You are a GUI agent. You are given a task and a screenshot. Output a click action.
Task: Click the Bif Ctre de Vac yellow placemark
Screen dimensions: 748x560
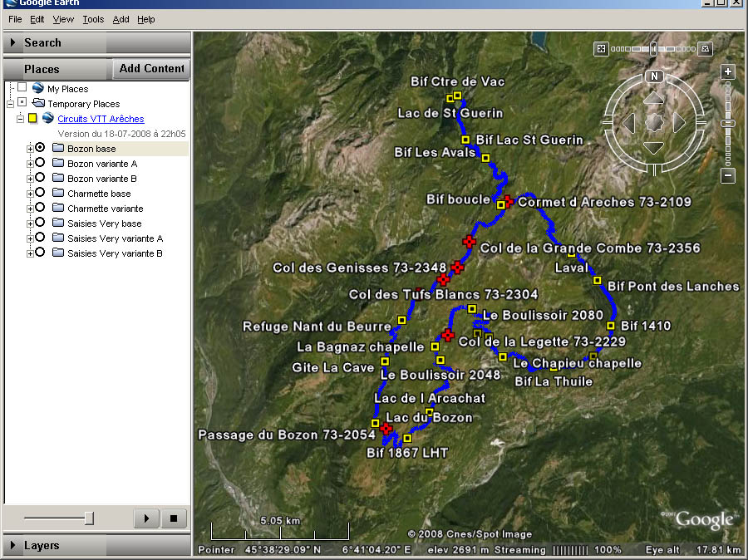457,96
